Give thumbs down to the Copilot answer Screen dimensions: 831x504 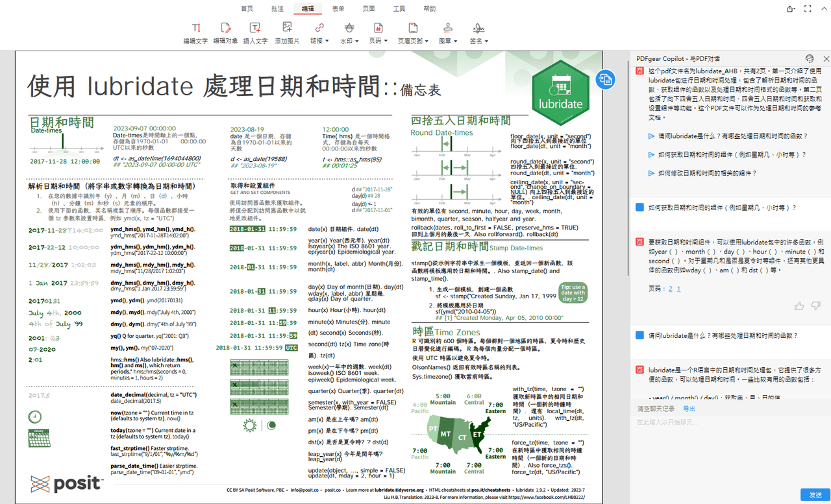pyautogui.click(x=816, y=306)
